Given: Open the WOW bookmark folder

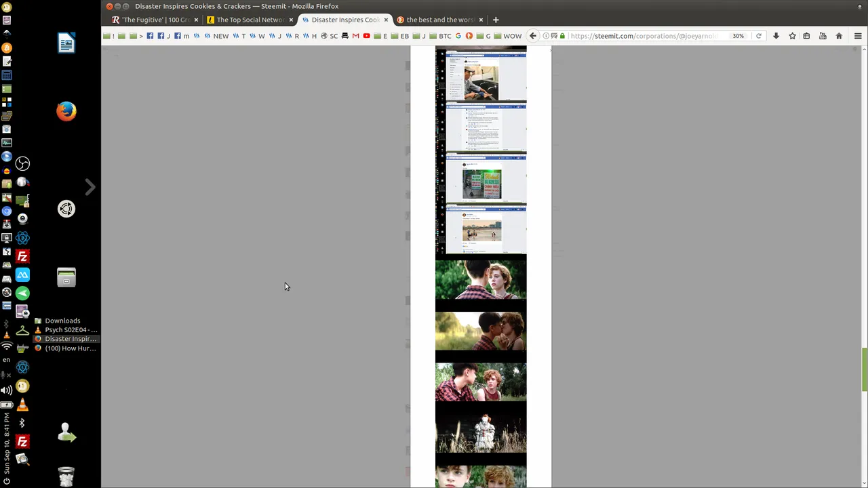Looking at the screenshot, I should [508, 36].
